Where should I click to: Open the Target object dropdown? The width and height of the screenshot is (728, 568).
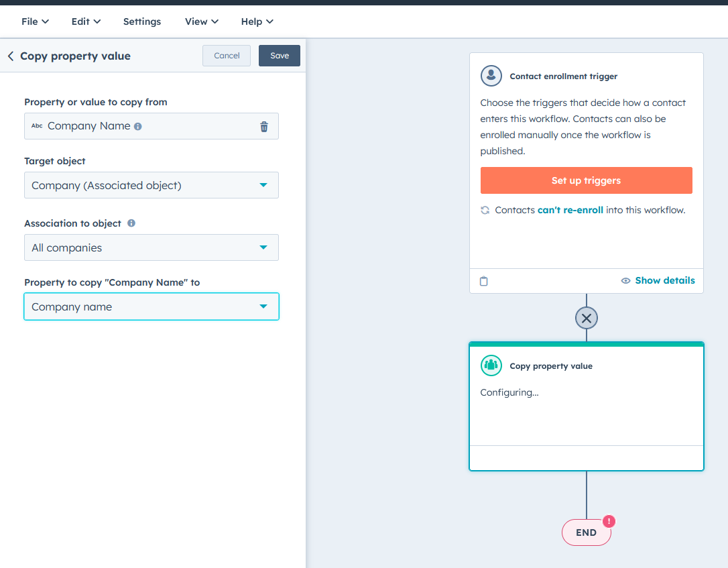pos(263,185)
